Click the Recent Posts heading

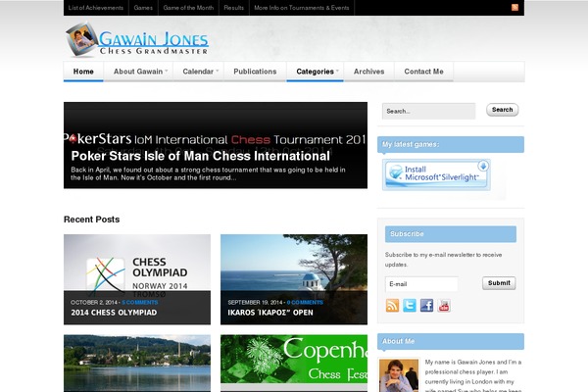91,220
